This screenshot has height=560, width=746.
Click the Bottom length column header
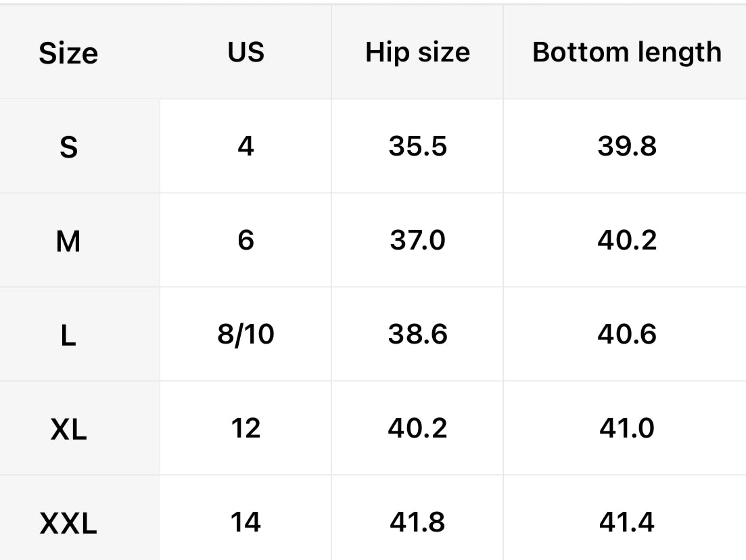click(626, 52)
